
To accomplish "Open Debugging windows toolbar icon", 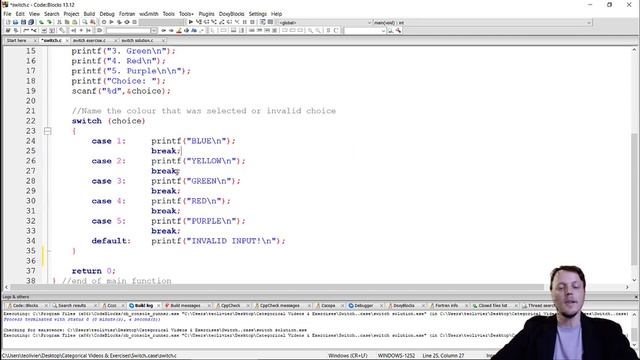I will tap(262, 22).
